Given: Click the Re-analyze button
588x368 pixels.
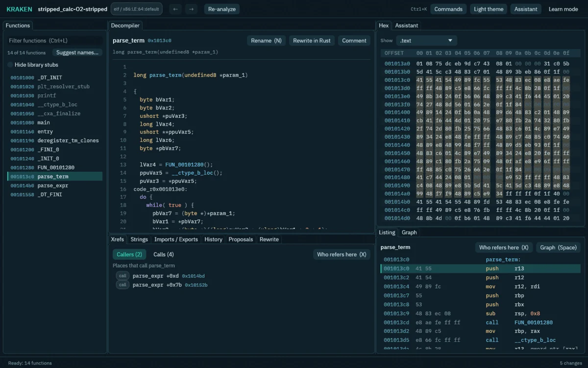Looking at the screenshot, I should pyautogui.click(x=221, y=9).
